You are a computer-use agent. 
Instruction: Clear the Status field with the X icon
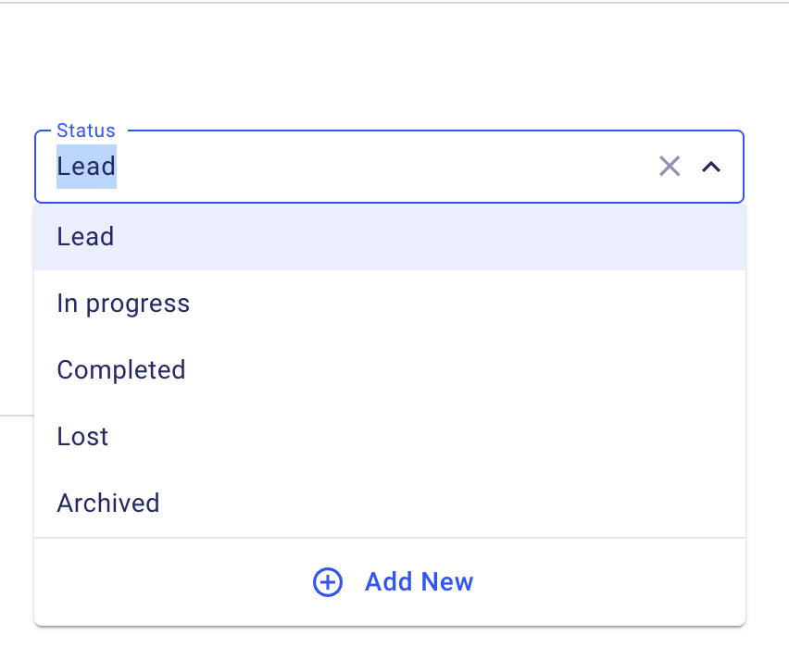click(670, 167)
